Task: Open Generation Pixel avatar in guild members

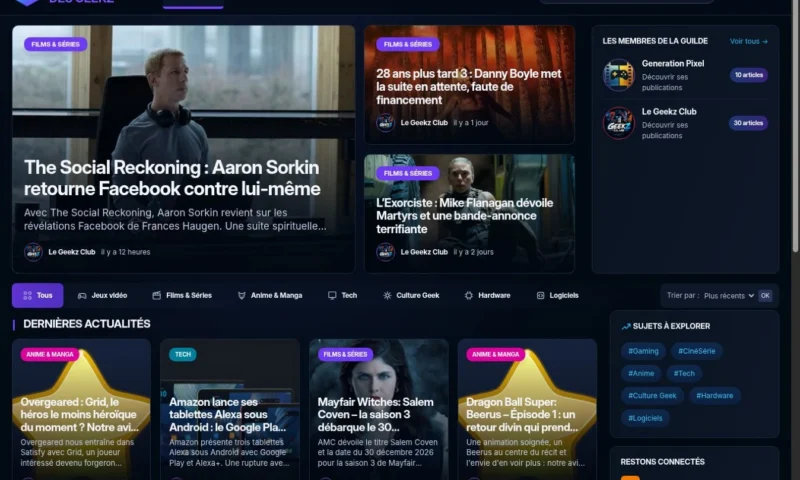Action: [618, 75]
